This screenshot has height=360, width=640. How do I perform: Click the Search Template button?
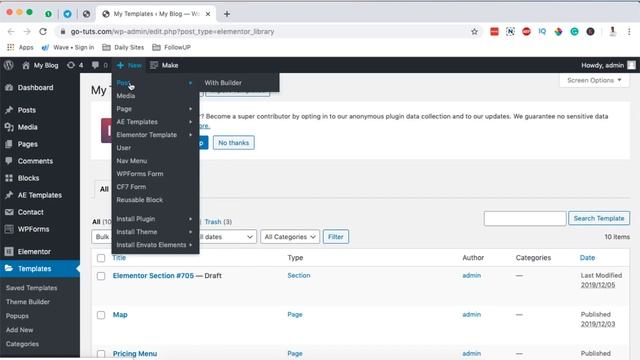(x=599, y=218)
